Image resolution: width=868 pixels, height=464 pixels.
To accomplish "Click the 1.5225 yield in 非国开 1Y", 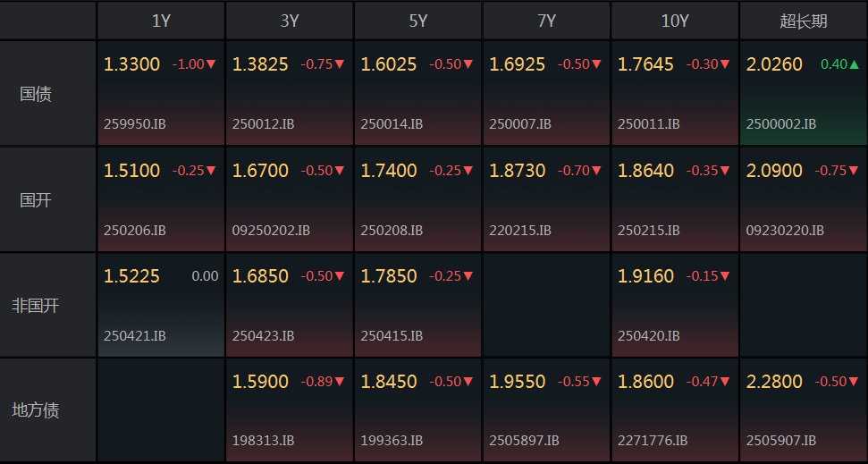I will click(x=131, y=275).
